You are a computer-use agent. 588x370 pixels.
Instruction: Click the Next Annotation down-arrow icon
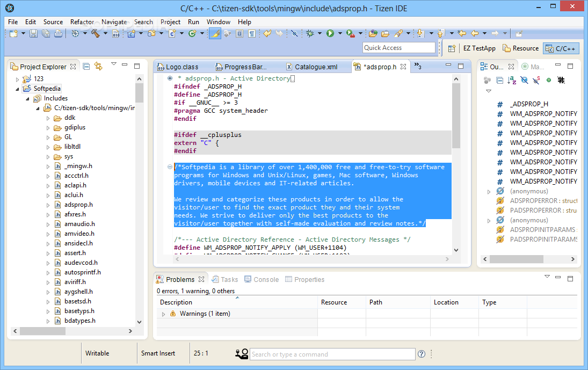pos(420,34)
